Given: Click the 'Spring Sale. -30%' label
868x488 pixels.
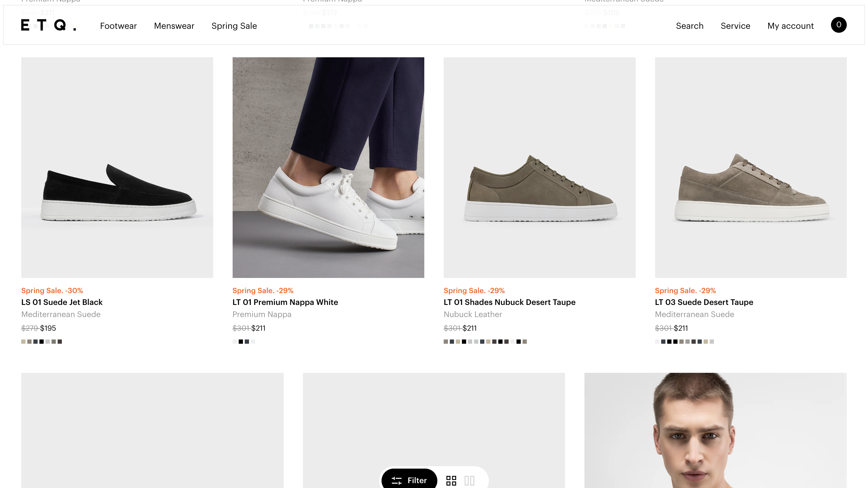Looking at the screenshot, I should point(52,290).
